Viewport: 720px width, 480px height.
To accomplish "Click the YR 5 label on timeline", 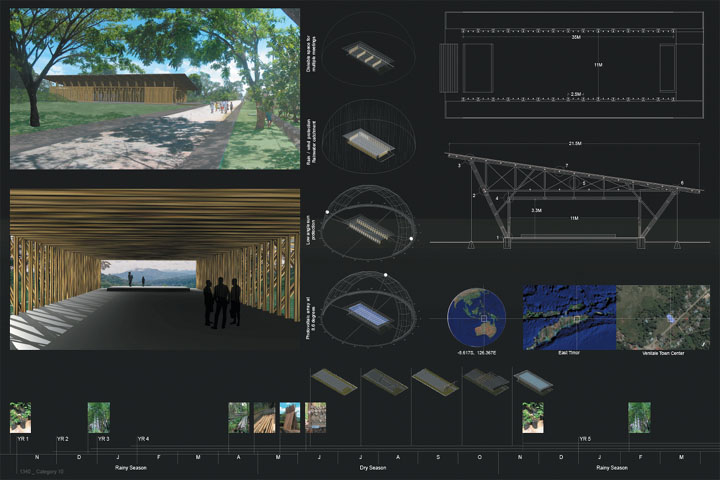I will 584,439.
